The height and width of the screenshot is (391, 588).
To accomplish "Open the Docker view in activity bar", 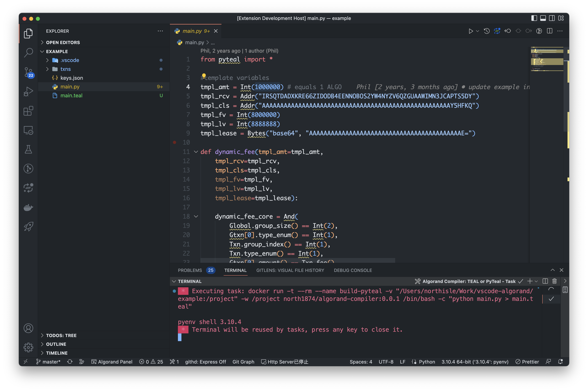I will pyautogui.click(x=28, y=207).
